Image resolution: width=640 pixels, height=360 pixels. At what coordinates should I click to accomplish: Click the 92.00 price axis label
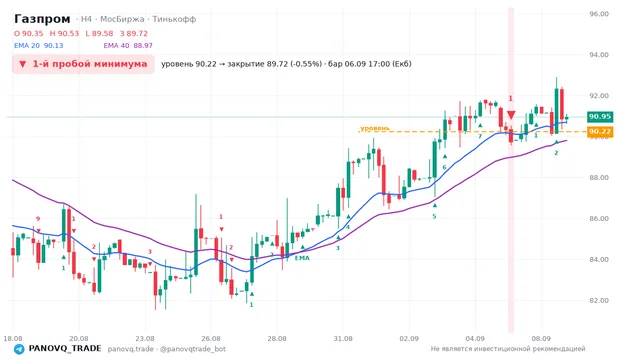pyautogui.click(x=599, y=96)
